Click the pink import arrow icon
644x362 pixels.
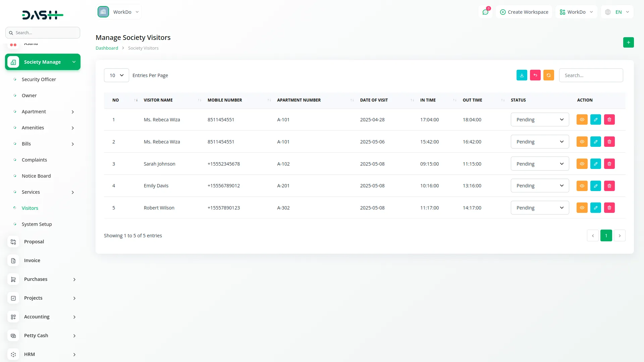click(535, 75)
